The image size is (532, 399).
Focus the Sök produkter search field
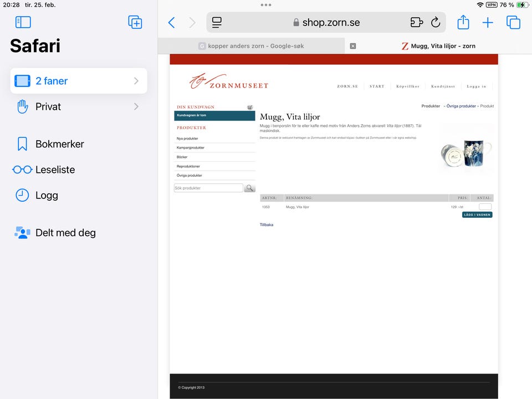[x=208, y=188]
